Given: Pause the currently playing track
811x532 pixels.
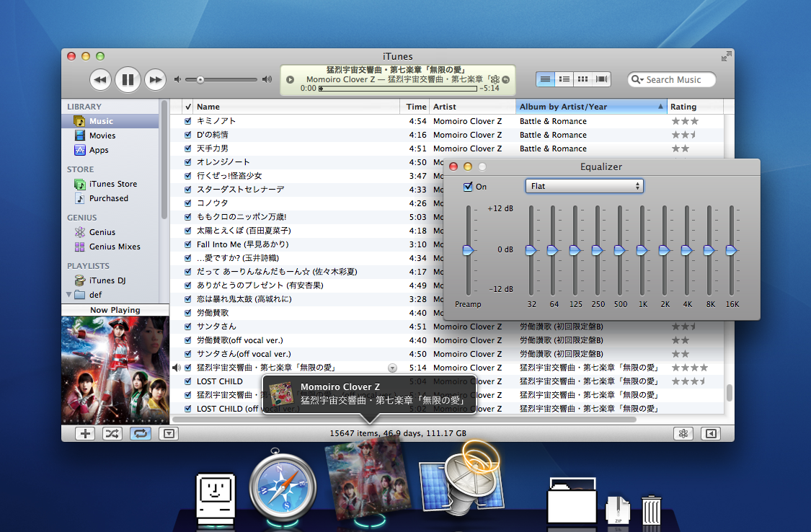Looking at the screenshot, I should coord(128,79).
